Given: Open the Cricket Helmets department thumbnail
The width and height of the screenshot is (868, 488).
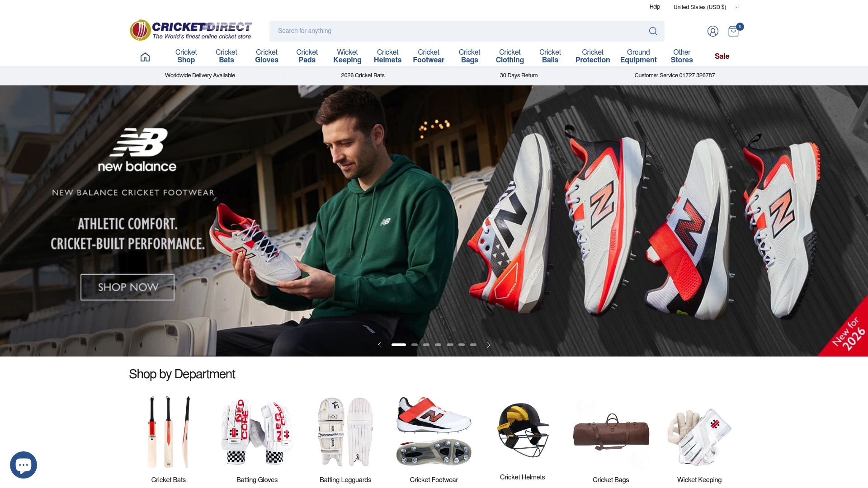Looking at the screenshot, I should [522, 430].
